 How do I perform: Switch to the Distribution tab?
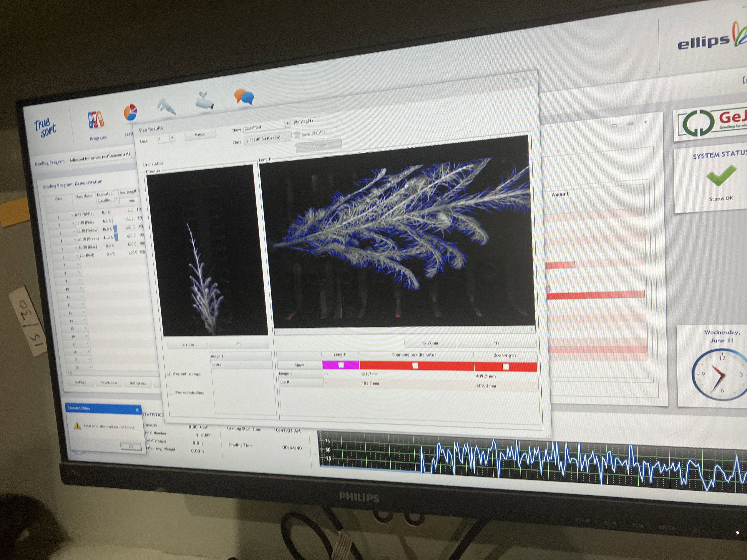pyautogui.click(x=108, y=383)
